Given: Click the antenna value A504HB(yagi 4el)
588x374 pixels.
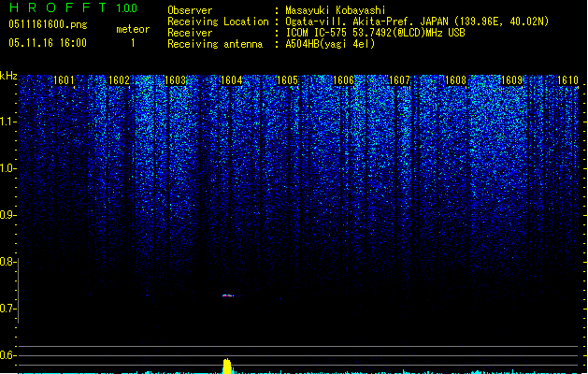Looking at the screenshot, I should [330, 44].
